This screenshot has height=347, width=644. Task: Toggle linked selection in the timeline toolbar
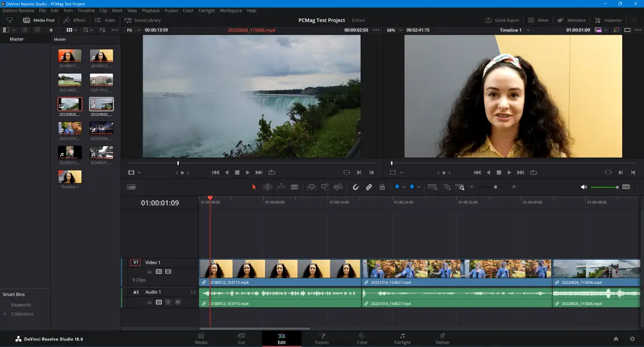369,186
